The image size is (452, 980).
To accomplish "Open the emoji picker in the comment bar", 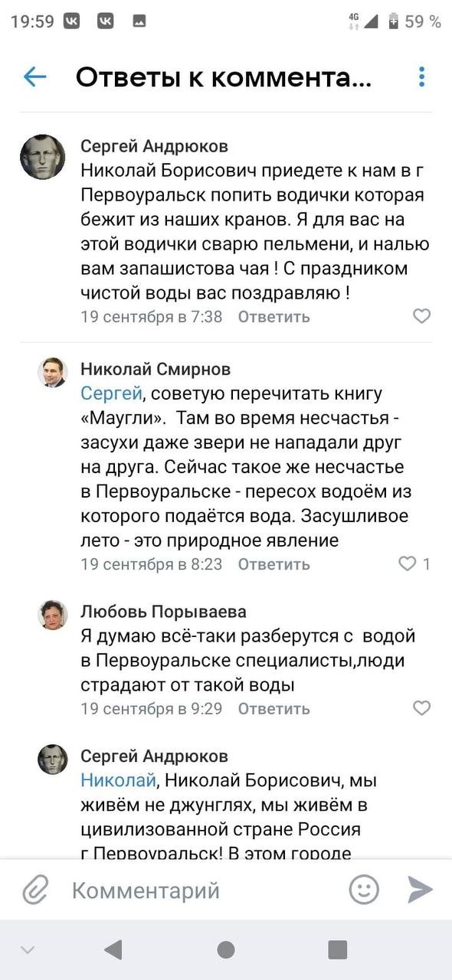I will [364, 889].
